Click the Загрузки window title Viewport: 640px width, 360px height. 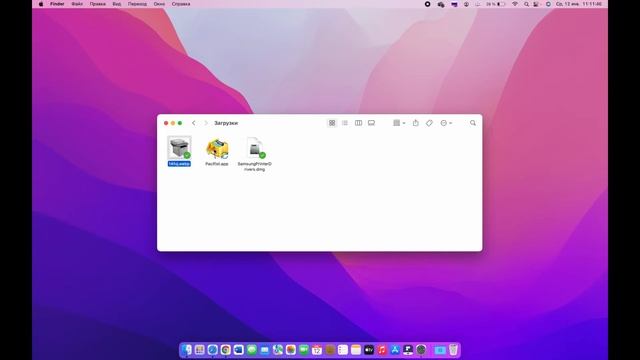pyautogui.click(x=226, y=123)
